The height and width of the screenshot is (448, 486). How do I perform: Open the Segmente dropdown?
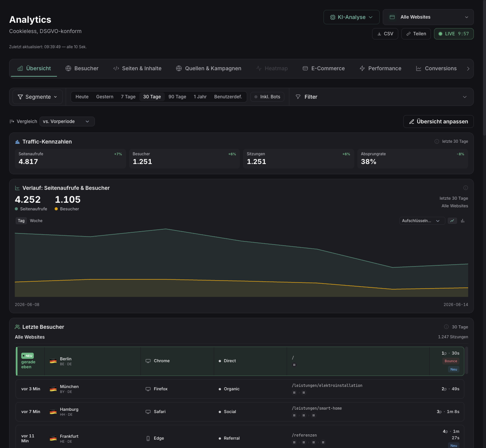click(38, 97)
